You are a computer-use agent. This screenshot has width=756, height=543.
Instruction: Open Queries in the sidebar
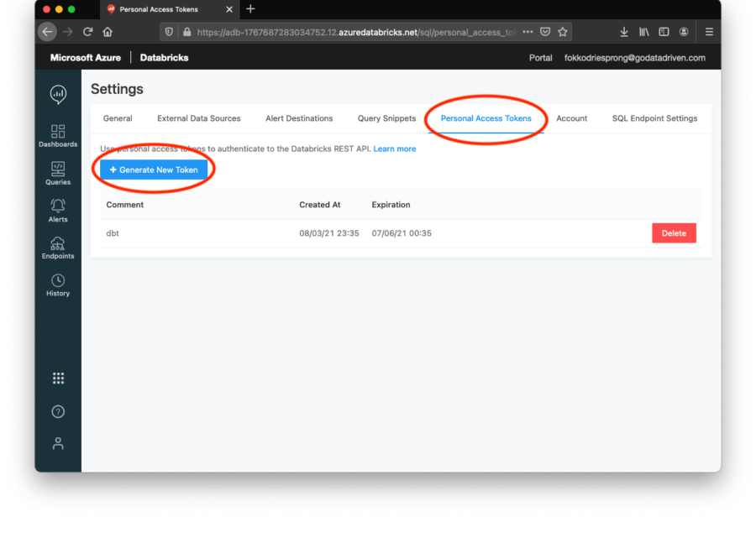tap(58, 174)
